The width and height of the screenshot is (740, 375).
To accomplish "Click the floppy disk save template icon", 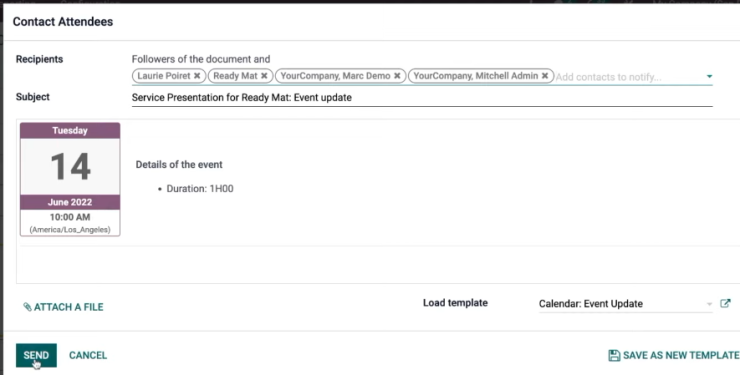I will [x=614, y=355].
